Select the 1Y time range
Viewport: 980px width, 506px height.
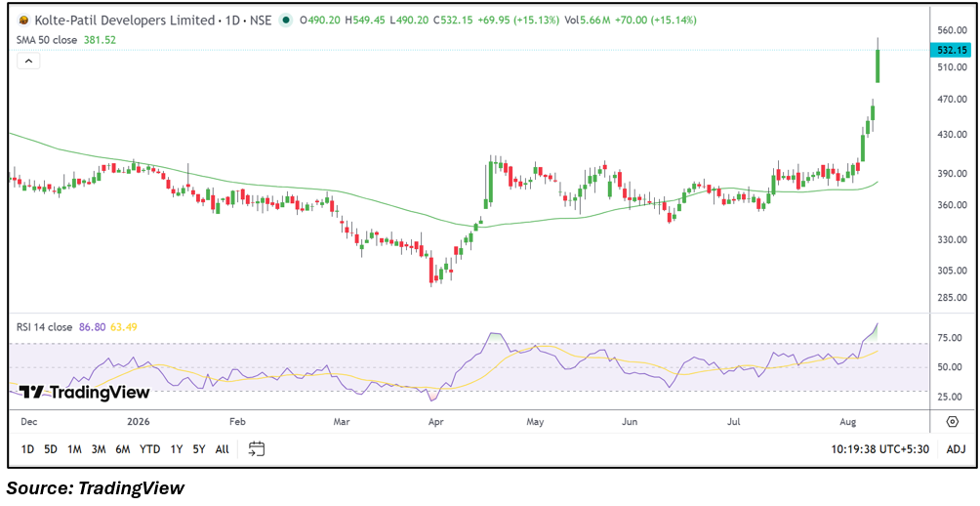coord(177,449)
